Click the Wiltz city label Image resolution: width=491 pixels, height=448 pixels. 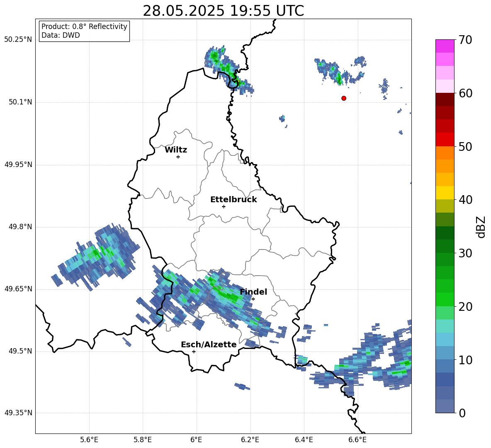coord(176,150)
